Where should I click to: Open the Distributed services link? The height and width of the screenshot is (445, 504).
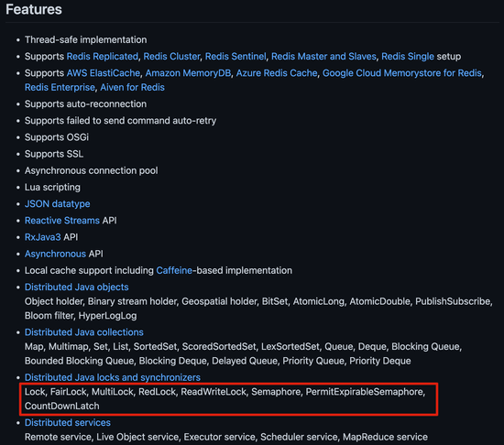tap(68, 422)
